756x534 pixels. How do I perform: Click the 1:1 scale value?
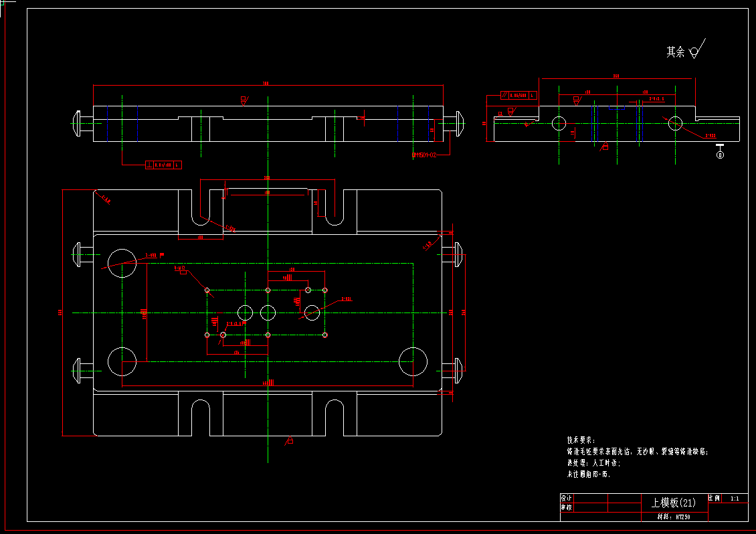[x=735, y=499]
